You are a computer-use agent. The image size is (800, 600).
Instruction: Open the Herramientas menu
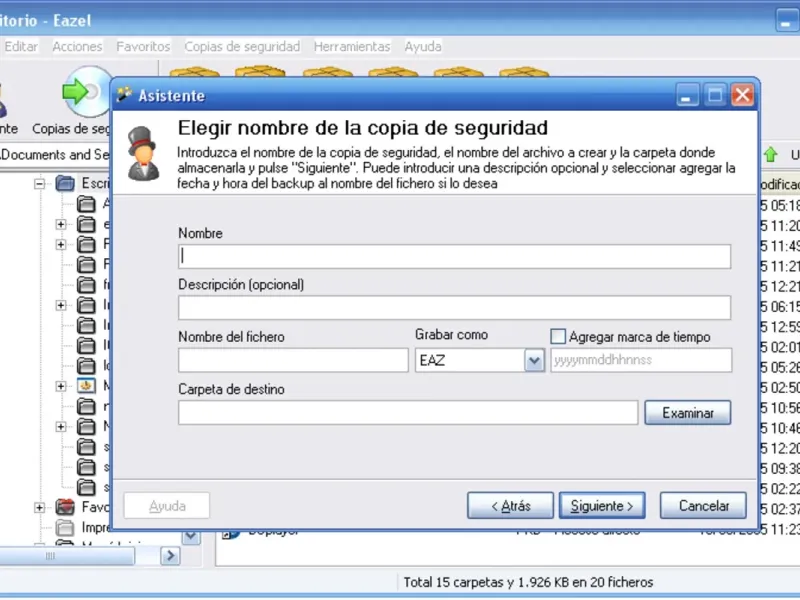coord(352,46)
